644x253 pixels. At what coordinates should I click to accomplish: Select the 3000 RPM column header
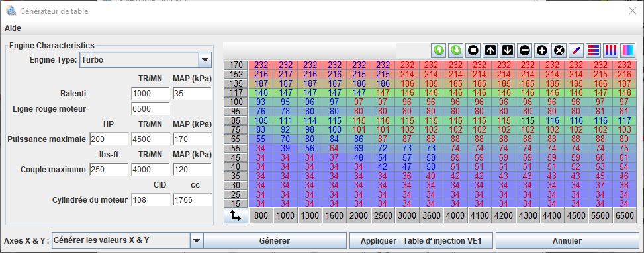[408, 216]
